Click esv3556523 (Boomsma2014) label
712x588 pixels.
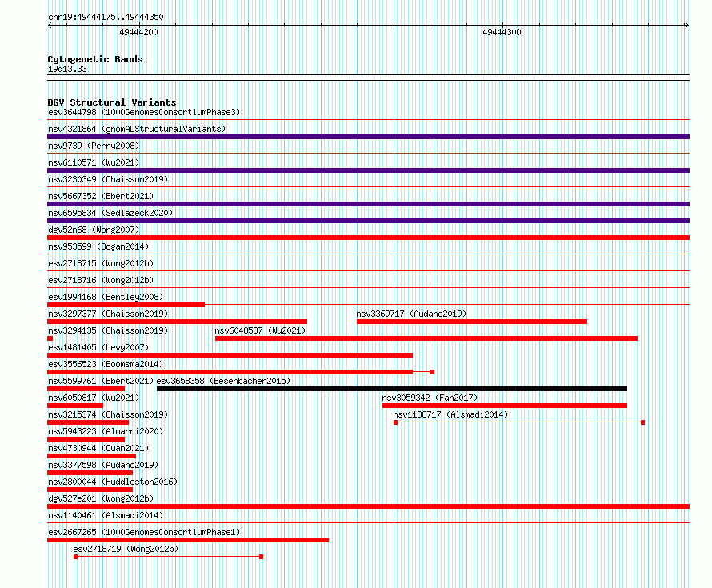click(106, 364)
